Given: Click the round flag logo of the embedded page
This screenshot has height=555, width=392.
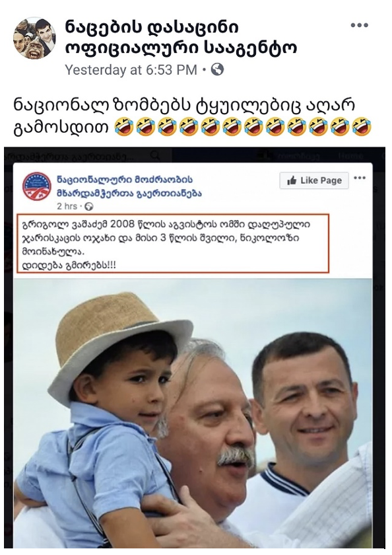Looking at the screenshot, I should point(36,186).
